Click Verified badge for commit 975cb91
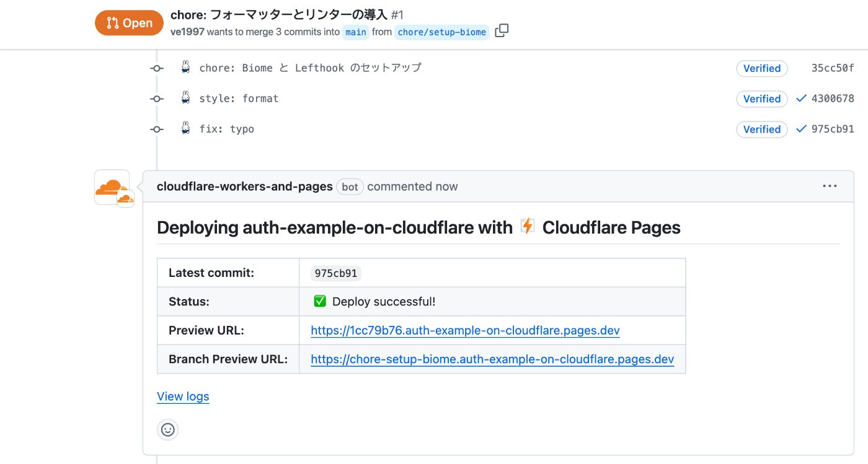 pyautogui.click(x=762, y=129)
